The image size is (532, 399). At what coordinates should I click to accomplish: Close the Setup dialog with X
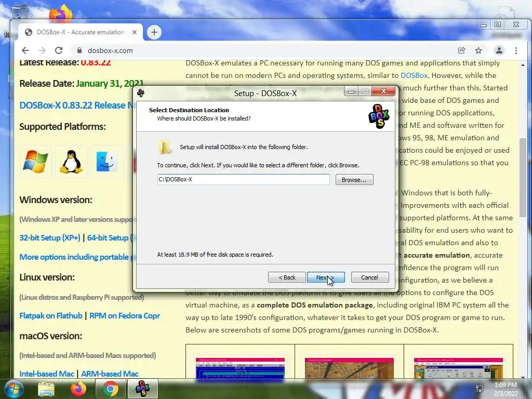tap(383, 91)
